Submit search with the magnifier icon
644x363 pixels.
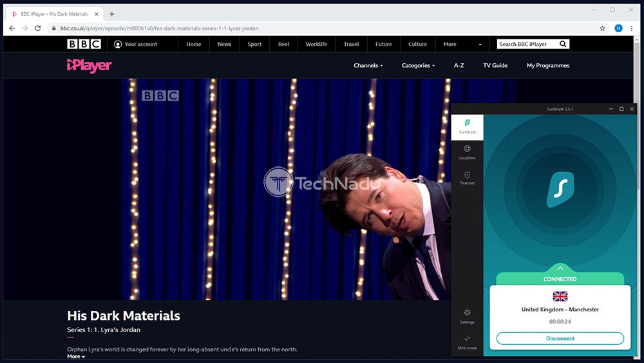point(563,44)
